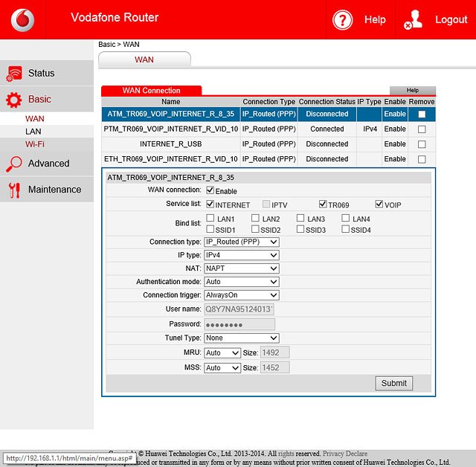
Task: Tick Remove for ETH_TR069_VOIP_INTERNET_R_VID_10
Action: pyautogui.click(x=422, y=159)
